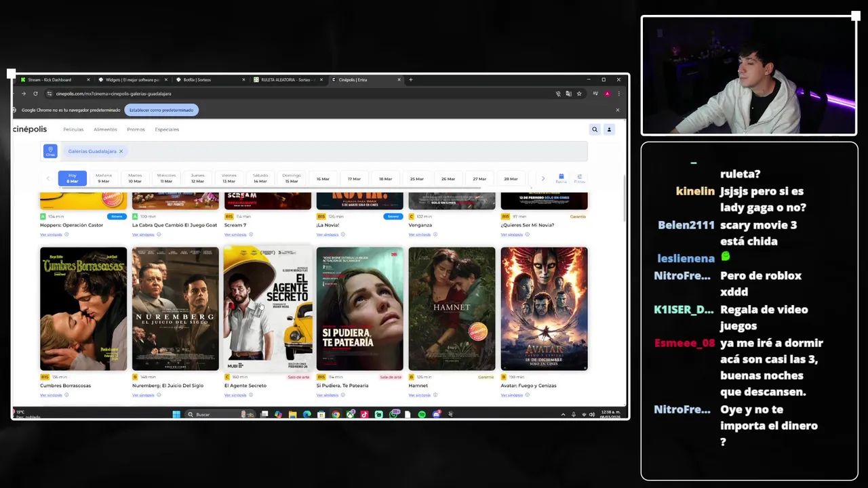Image resolution: width=868 pixels, height=488 pixels.
Task: Select the 16 Mar date
Action: coord(323,179)
